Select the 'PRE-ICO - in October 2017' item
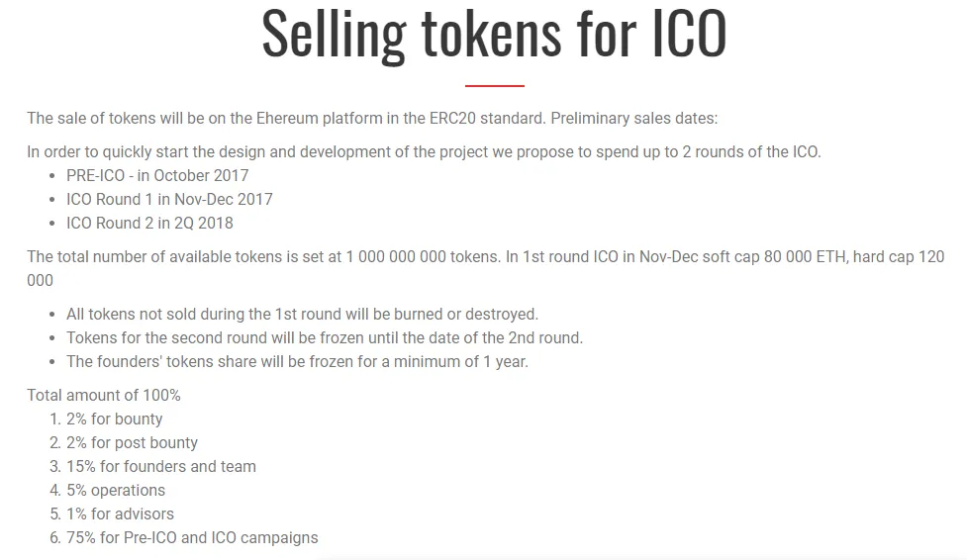 point(157,176)
